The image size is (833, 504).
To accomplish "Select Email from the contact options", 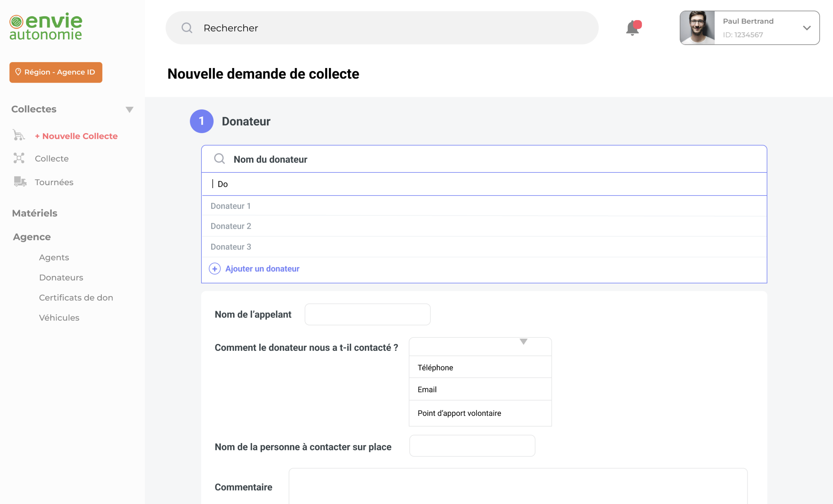I will (x=427, y=389).
